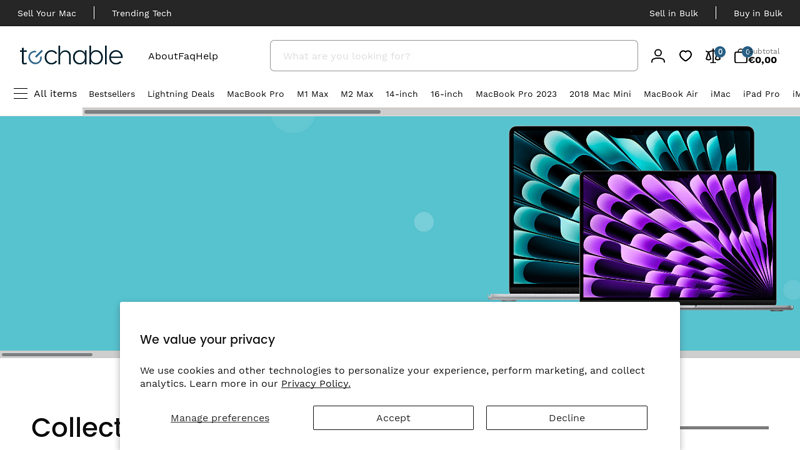Open the MacBook Pro 2023 category
This screenshot has height=450, width=800.
pos(516,94)
